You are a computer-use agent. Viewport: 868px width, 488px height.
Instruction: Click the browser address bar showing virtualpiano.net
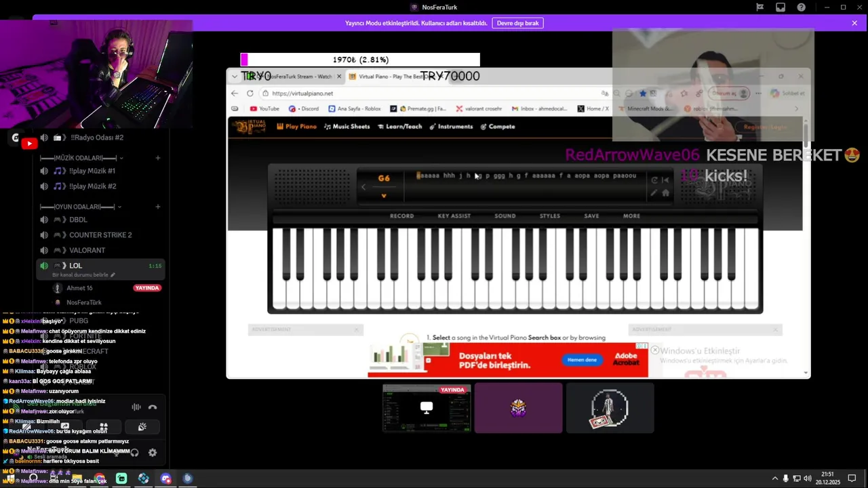tap(434, 94)
